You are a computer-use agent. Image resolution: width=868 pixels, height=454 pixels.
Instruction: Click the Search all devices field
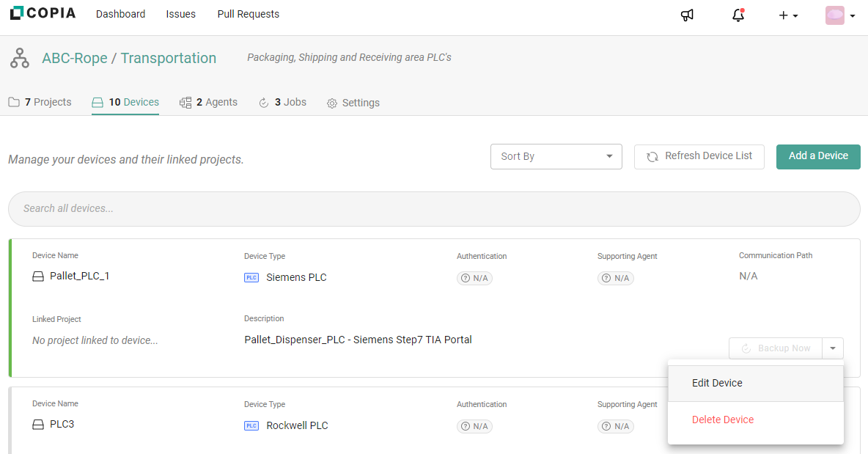click(x=434, y=208)
